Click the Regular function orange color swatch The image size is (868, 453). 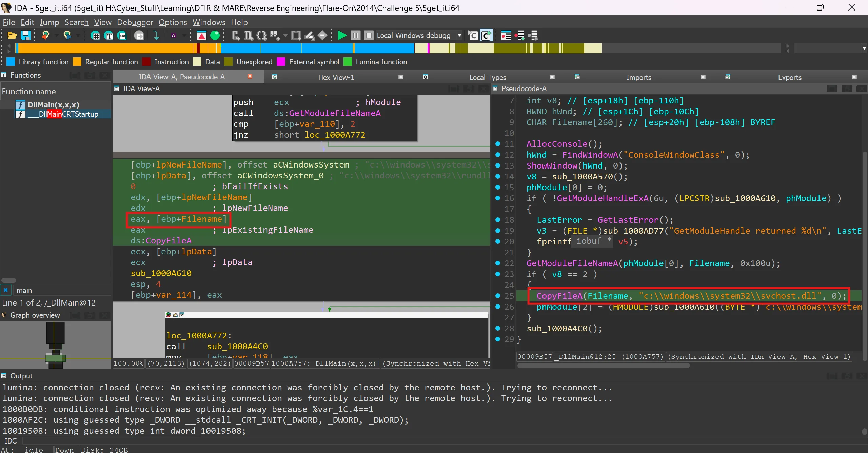pos(77,62)
